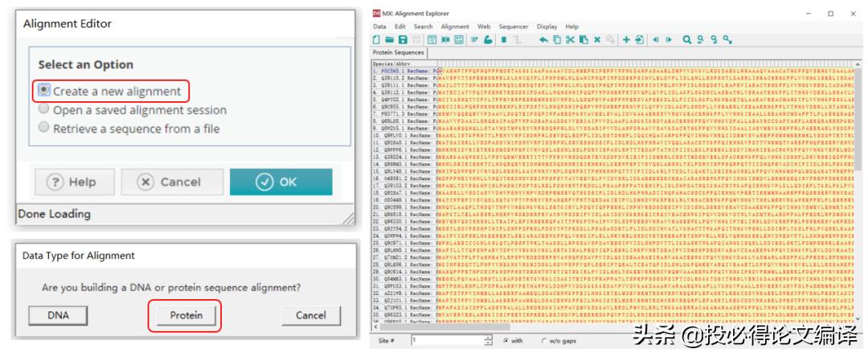Screen dimensions: 868x357
Task: Choose Protein data type button
Action: pos(186,315)
